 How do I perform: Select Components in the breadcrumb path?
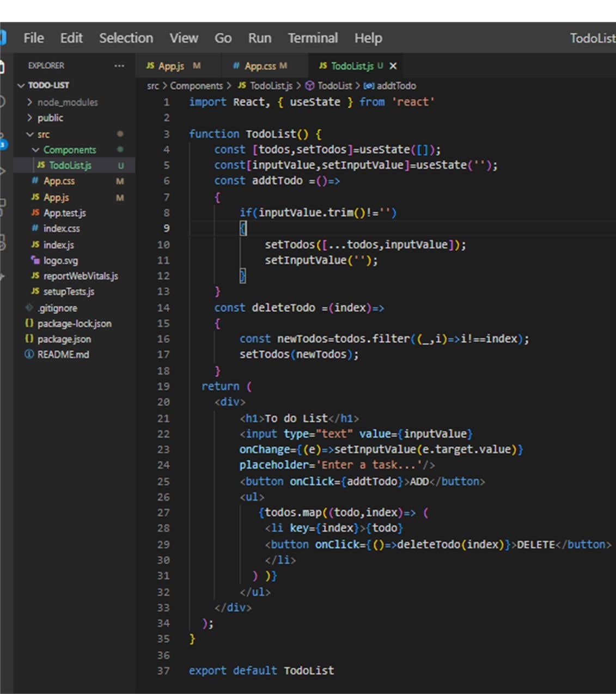197,86
